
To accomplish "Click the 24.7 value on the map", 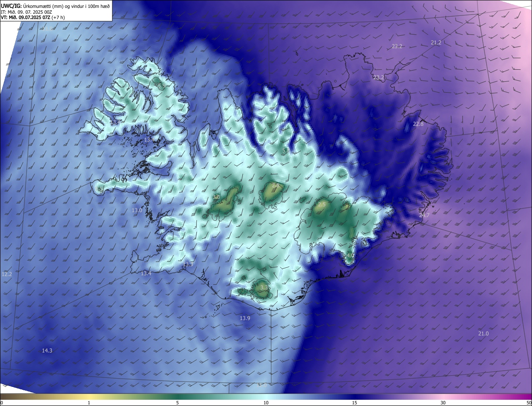I will pyautogui.click(x=424, y=215).
